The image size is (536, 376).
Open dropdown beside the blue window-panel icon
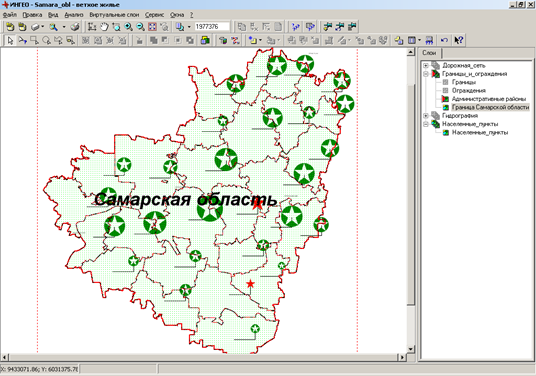(x=419, y=40)
